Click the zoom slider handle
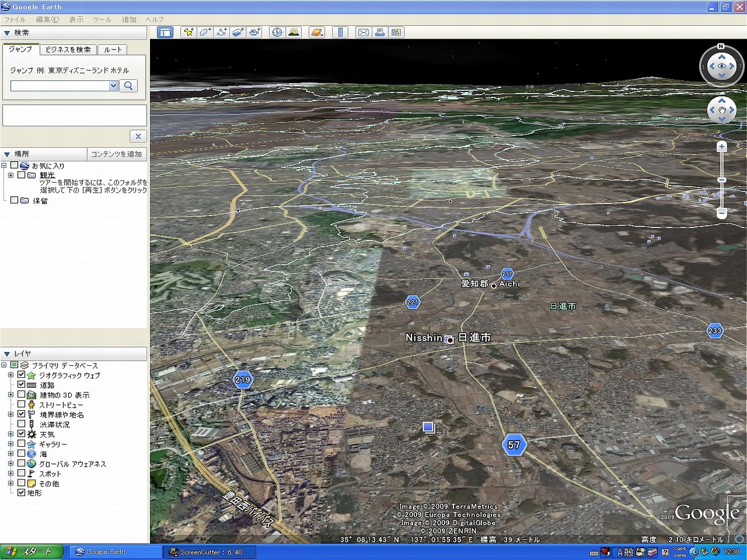 tap(722, 180)
